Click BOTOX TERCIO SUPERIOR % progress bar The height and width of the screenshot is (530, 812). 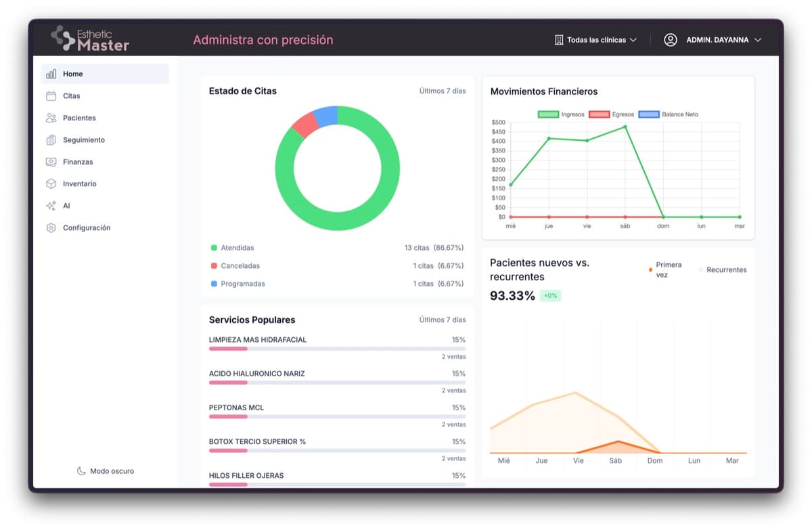(x=337, y=450)
